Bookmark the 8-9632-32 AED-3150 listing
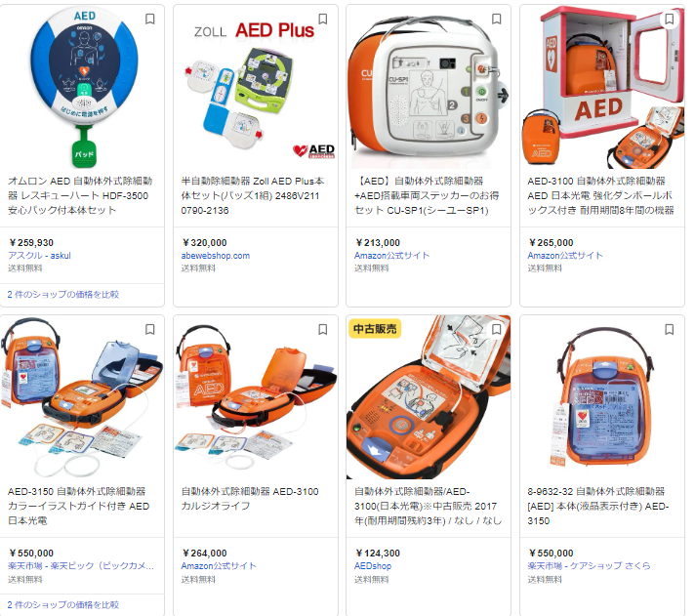 670,329
